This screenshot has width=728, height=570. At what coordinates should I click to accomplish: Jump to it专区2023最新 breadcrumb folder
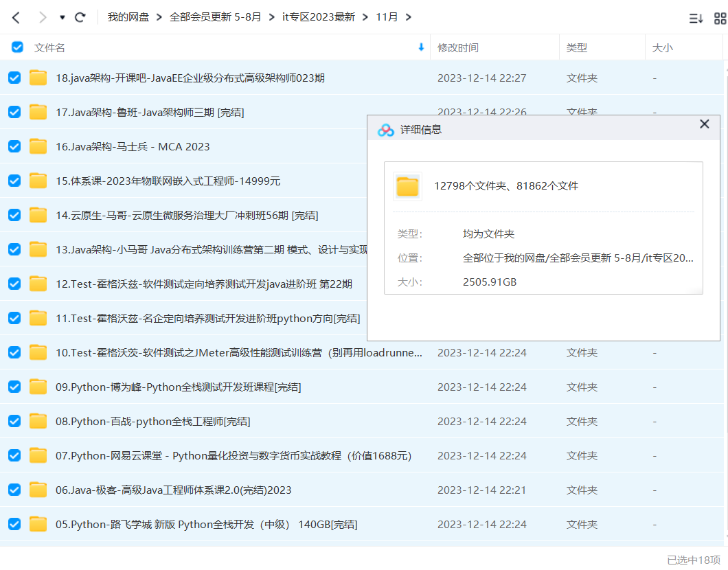319,17
